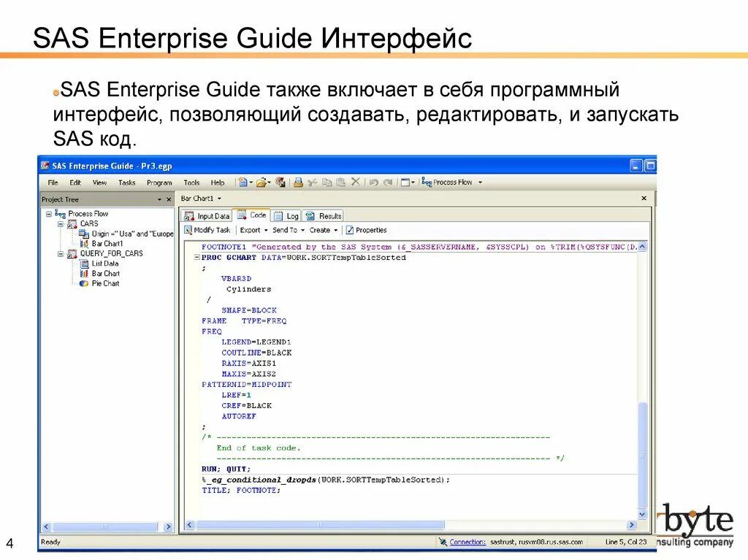Click the Pie Chart icon in Project Tree
This screenshot has height=560, width=748.
[84, 283]
